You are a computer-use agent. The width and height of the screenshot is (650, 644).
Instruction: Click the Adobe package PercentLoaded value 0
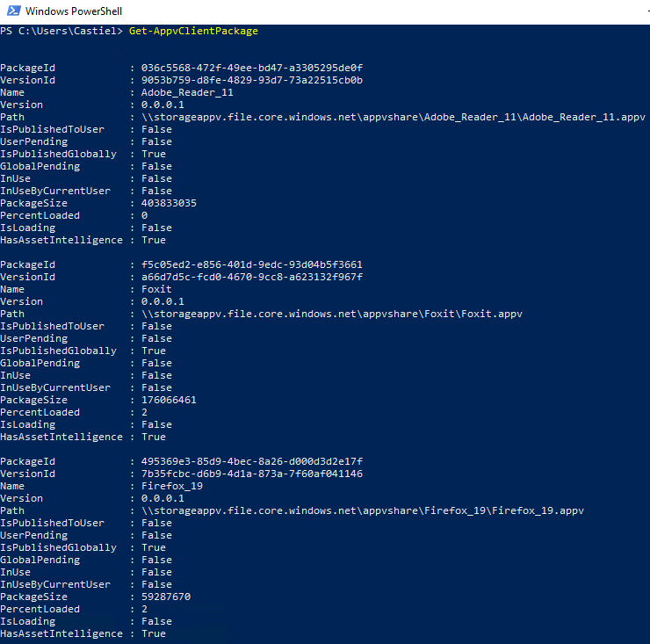144,215
